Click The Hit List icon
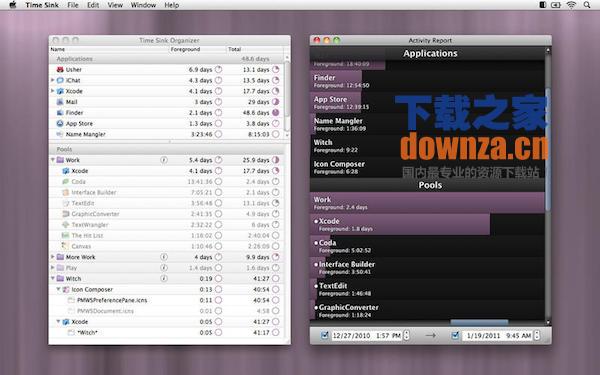Screen dimensions: 600x375 [66, 235]
